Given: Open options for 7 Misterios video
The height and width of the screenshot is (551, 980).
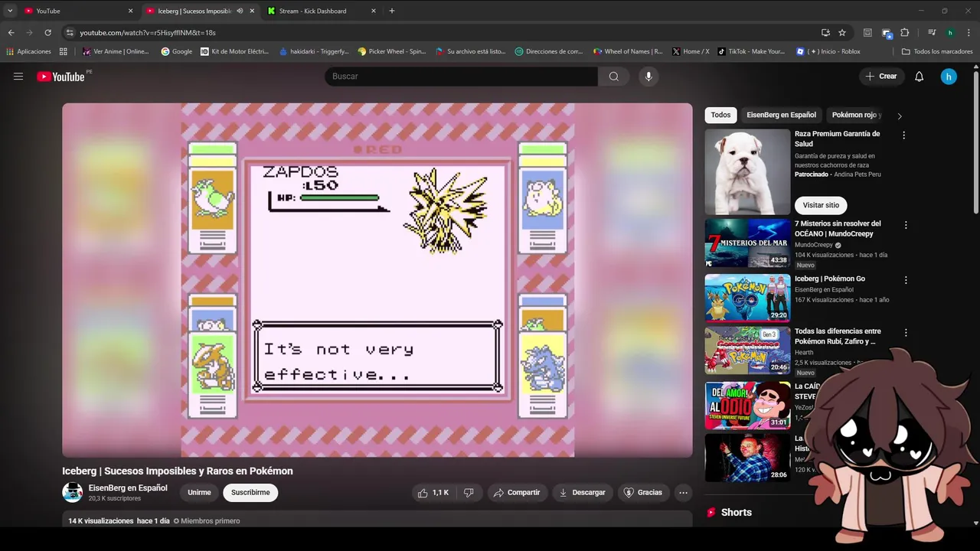Looking at the screenshot, I should (906, 225).
